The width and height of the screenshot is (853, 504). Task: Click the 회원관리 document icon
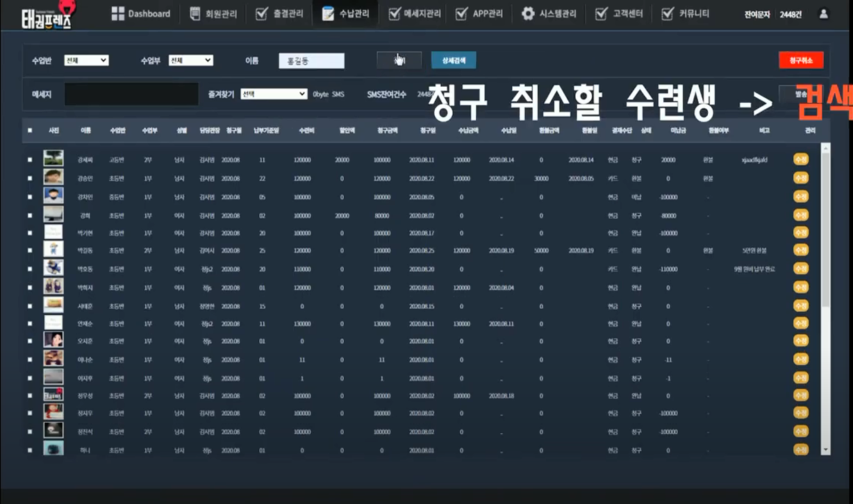[x=195, y=14]
